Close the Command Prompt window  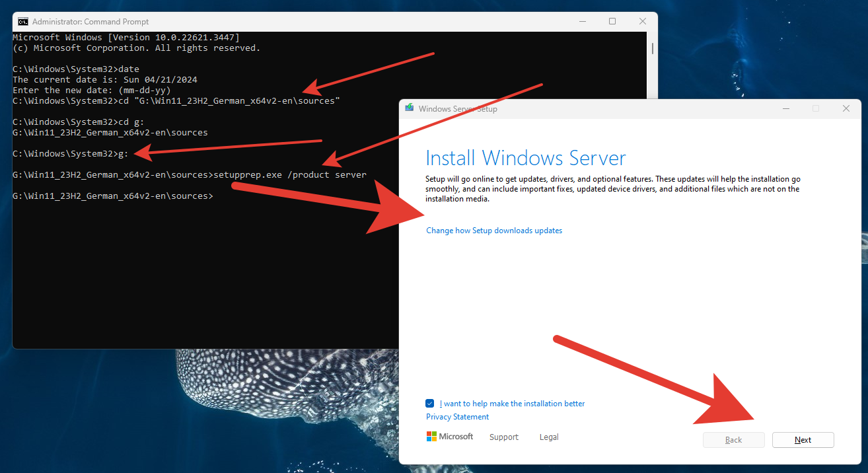point(643,21)
